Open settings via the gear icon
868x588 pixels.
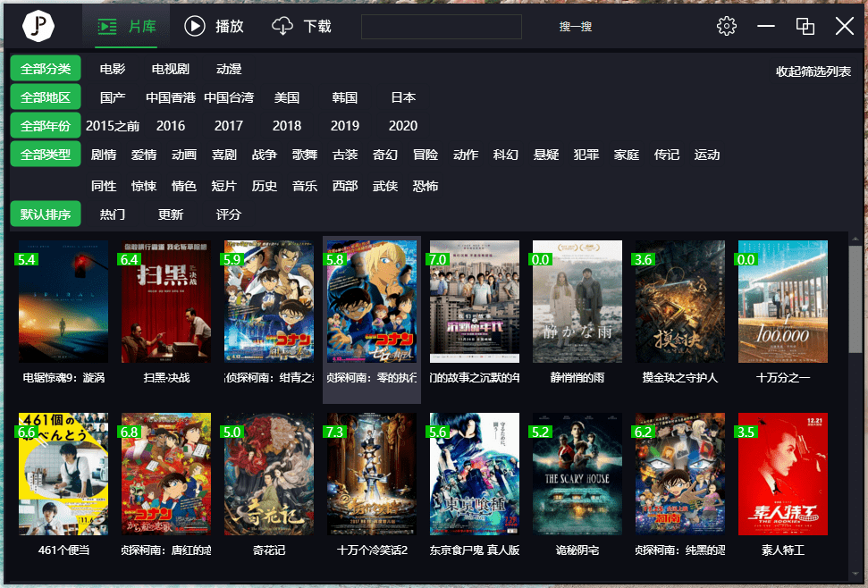[726, 26]
